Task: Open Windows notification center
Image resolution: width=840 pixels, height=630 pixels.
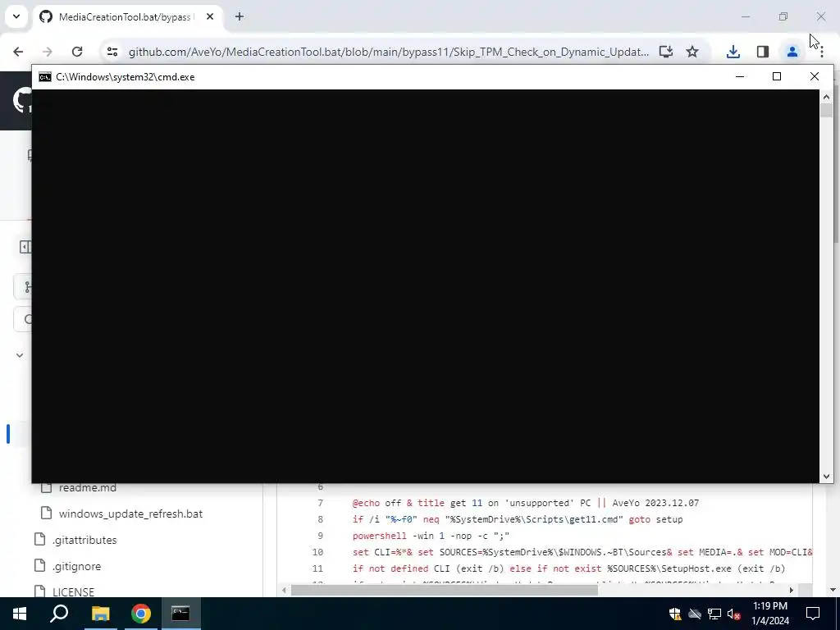Action: click(x=813, y=614)
